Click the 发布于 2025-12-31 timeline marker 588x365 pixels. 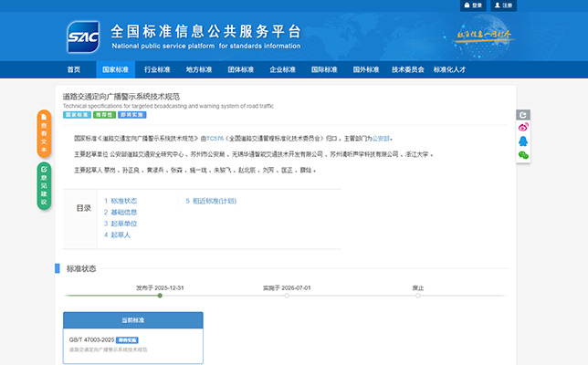click(x=160, y=296)
